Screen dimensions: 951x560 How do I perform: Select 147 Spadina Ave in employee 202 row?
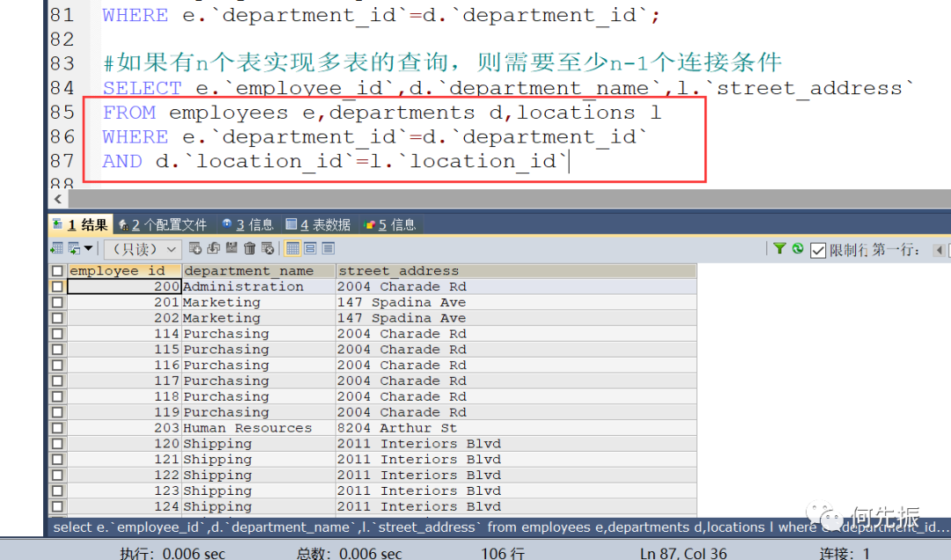pos(516,318)
